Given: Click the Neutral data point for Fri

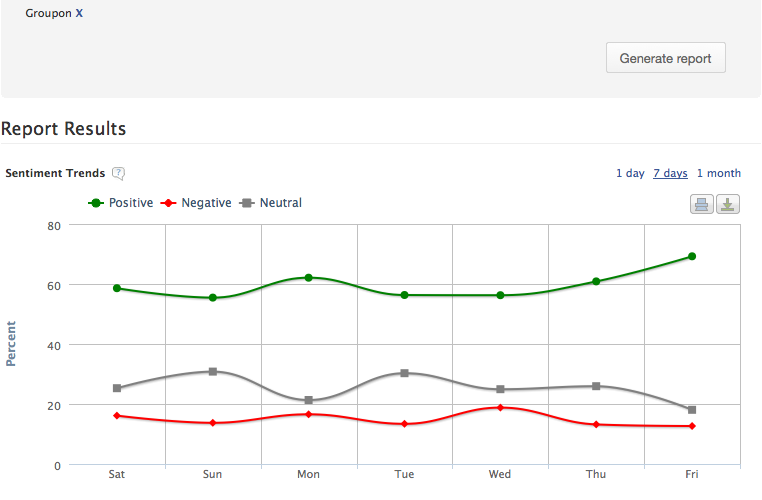Looking at the screenshot, I should [692, 410].
